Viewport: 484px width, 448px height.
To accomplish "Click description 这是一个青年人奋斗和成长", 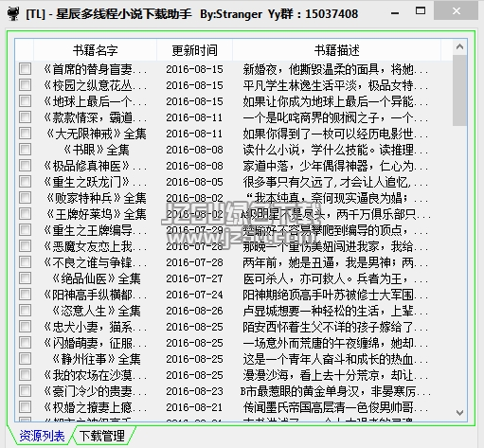I will pyautogui.click(x=335, y=359).
